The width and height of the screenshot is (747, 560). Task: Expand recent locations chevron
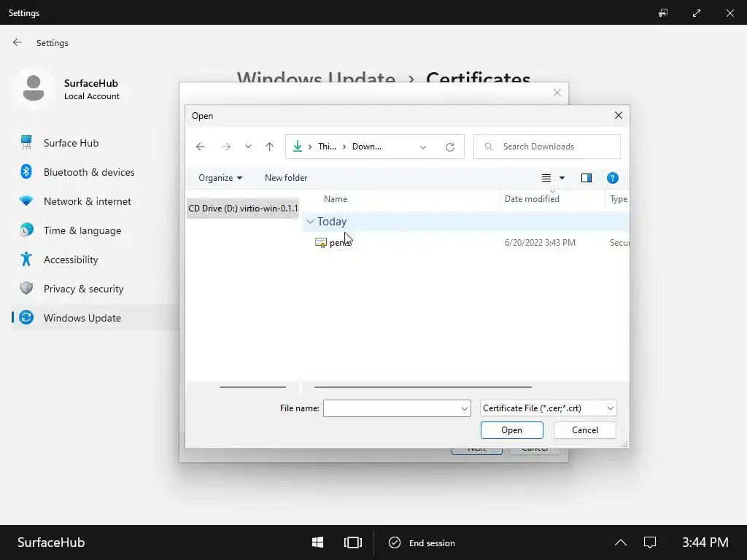pos(248,147)
